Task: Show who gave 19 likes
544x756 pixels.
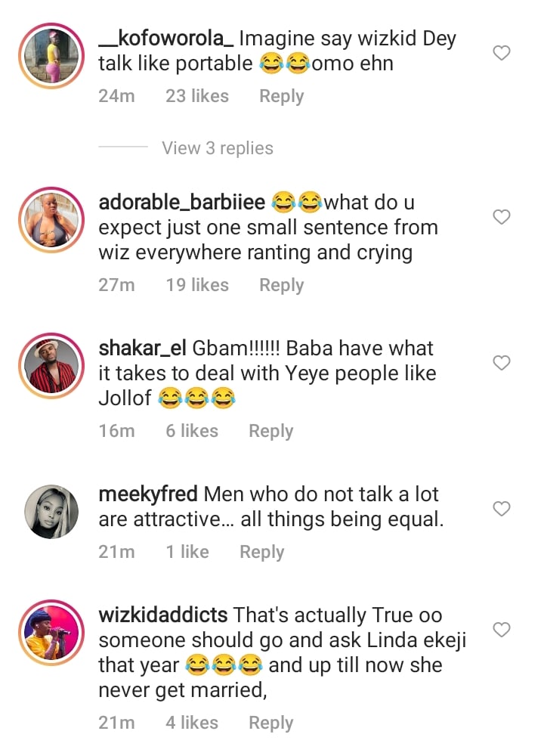Action: [x=197, y=285]
